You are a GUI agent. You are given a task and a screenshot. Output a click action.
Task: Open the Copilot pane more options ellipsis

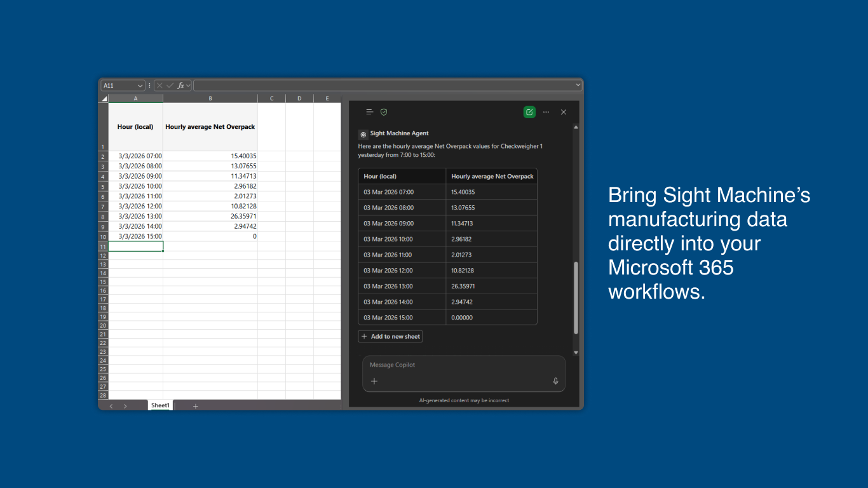[546, 112]
